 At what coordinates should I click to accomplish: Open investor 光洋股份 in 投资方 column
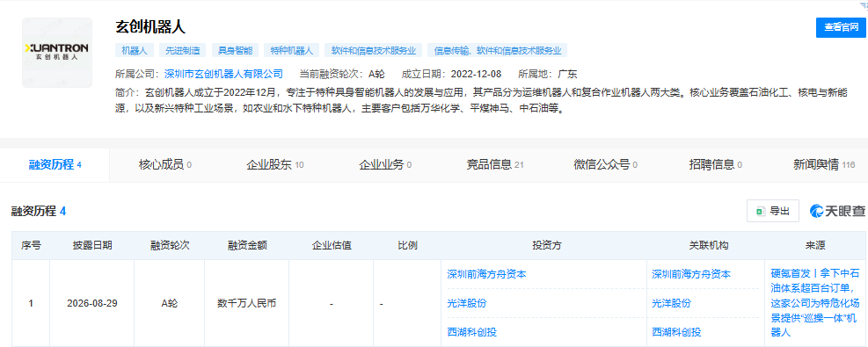467,303
